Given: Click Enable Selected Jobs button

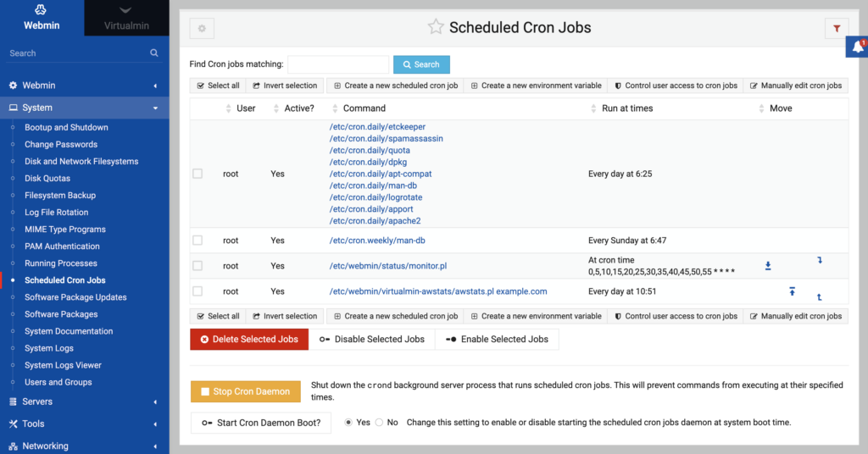Looking at the screenshot, I should [x=497, y=340].
